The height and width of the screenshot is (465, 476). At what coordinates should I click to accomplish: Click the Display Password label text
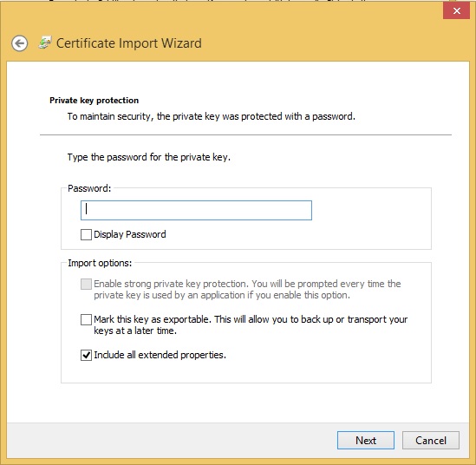pyautogui.click(x=130, y=234)
